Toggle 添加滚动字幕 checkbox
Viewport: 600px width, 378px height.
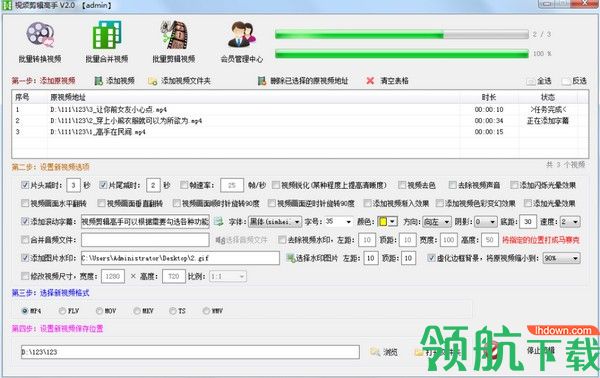click(25, 221)
